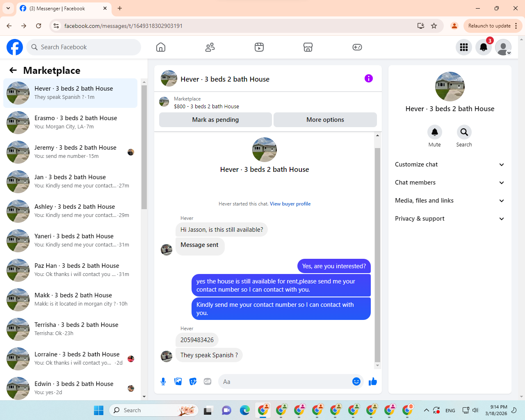Expand Customize chat section
The width and height of the screenshot is (525, 420).
[450, 164]
